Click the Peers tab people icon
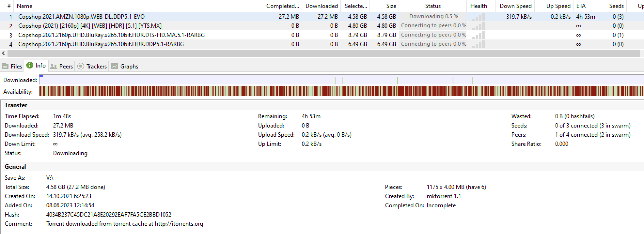 click(x=54, y=67)
